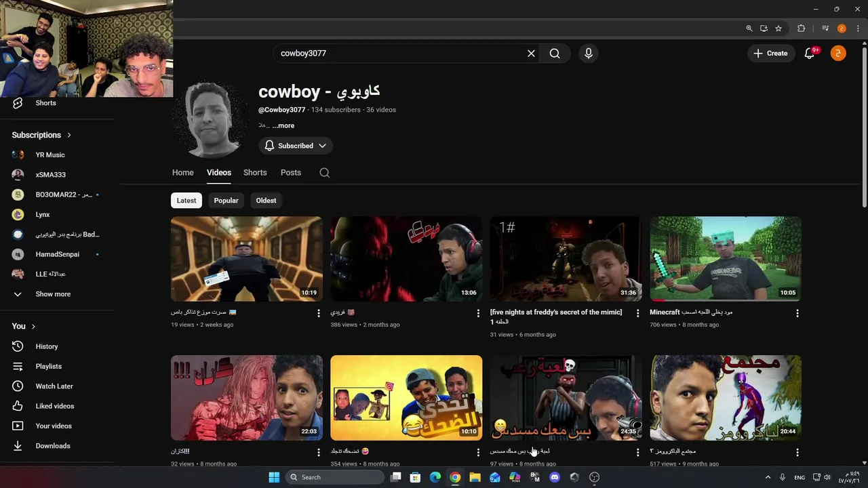Open OBS Studio from the taskbar

tap(595, 477)
